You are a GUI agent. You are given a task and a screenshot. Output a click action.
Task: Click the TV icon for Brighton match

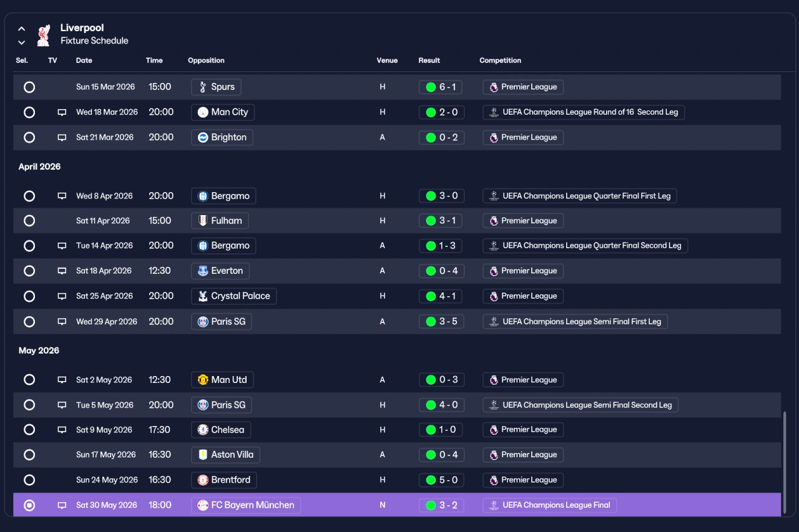[x=62, y=137]
